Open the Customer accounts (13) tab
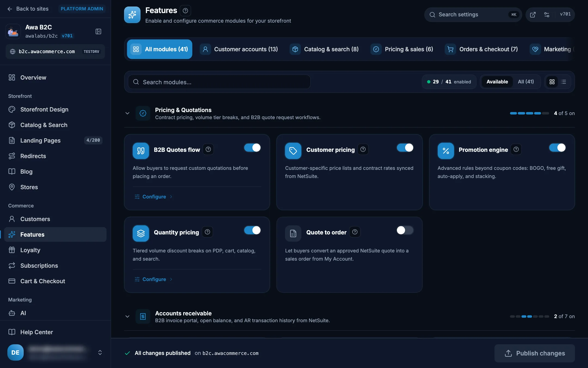The width and height of the screenshot is (588, 368). (x=239, y=49)
